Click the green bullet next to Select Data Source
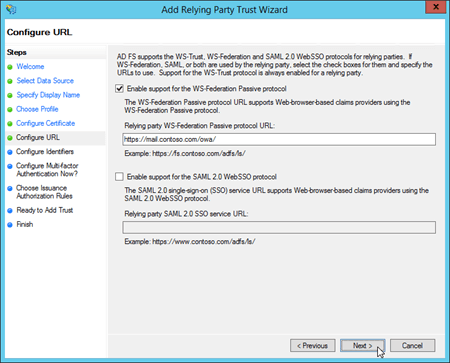This screenshot has width=450, height=363. tap(10, 81)
